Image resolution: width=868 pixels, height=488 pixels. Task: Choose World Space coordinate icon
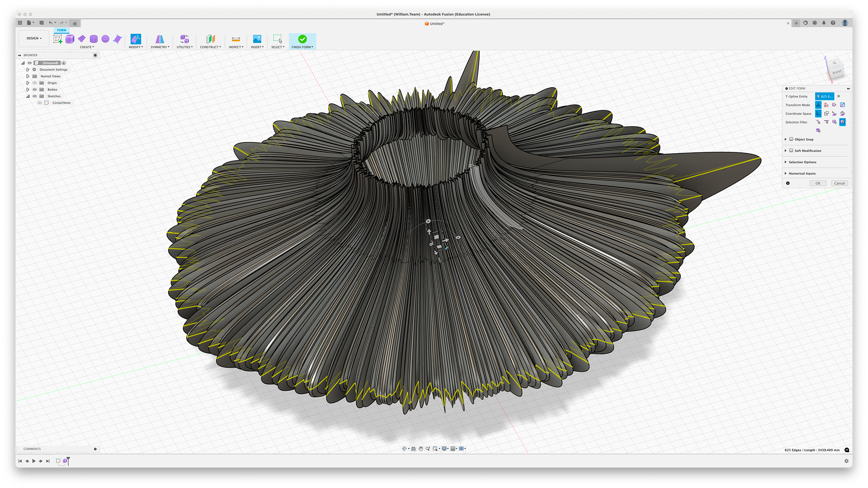coord(818,113)
